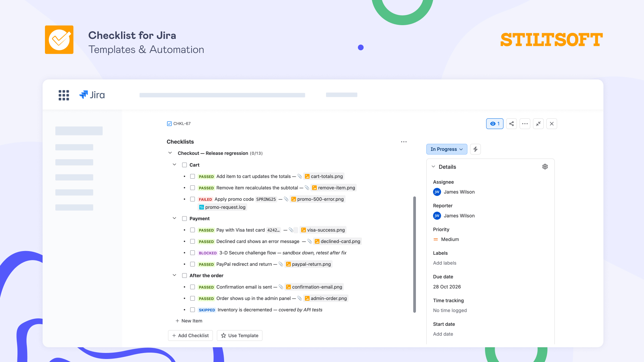This screenshot has height=362, width=644.
Task: Toggle the watch issue eye button
Action: pyautogui.click(x=495, y=124)
